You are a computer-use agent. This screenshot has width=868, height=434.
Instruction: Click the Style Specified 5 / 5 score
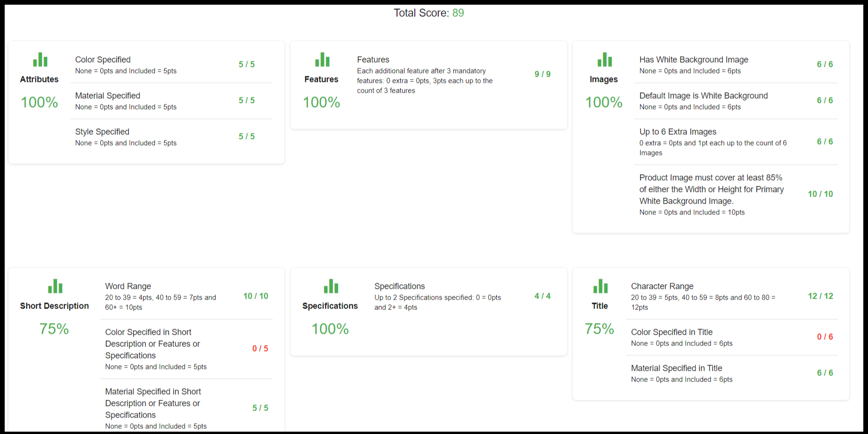click(x=247, y=136)
